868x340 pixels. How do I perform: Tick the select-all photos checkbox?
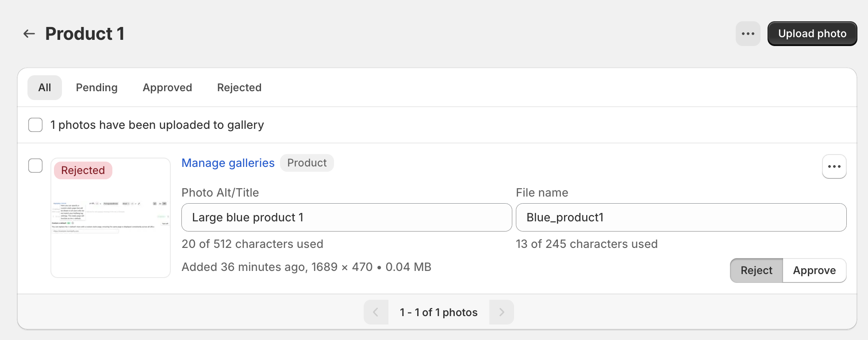click(35, 125)
